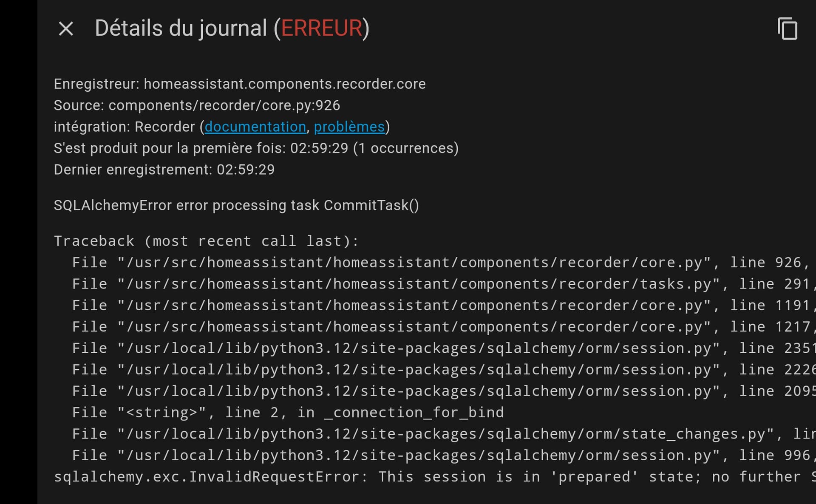Click traceback entry for core.py line 1217

tap(444, 327)
